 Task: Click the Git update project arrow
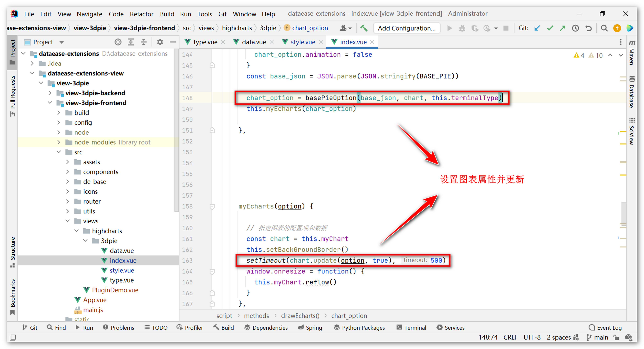537,28
